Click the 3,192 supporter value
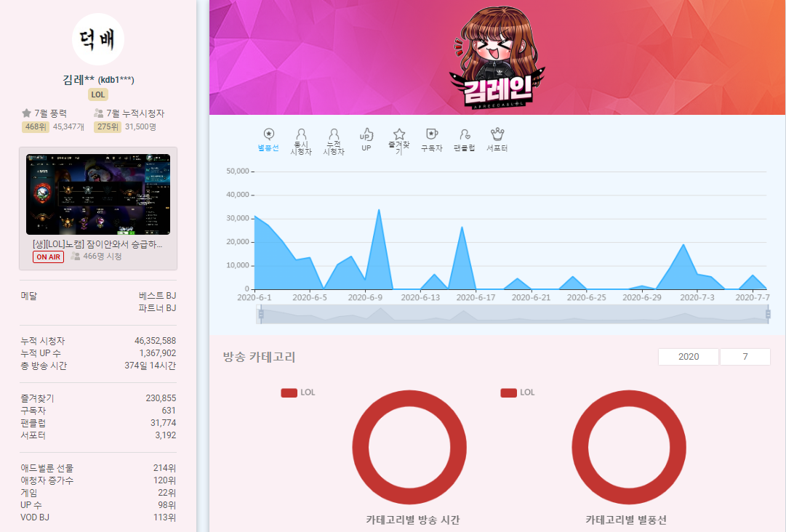 [x=166, y=435]
